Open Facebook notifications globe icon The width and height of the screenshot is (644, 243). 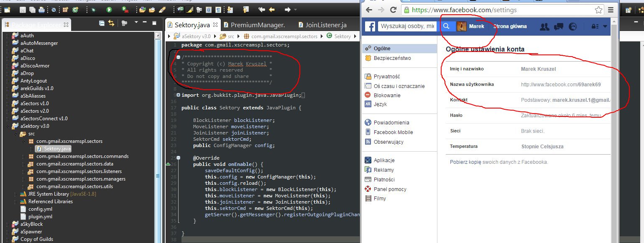click(573, 26)
